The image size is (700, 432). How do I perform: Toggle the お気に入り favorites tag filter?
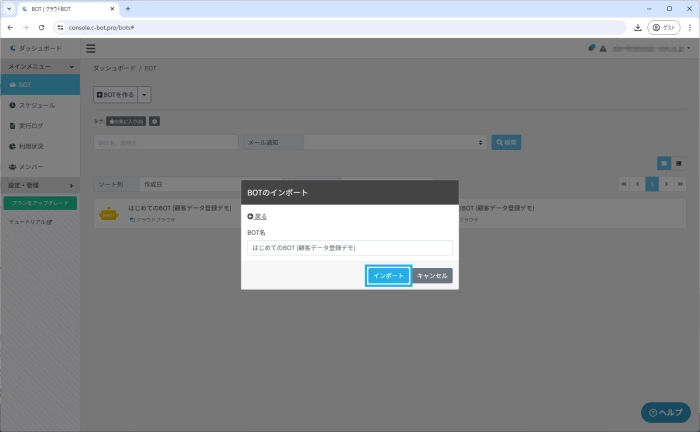point(126,121)
